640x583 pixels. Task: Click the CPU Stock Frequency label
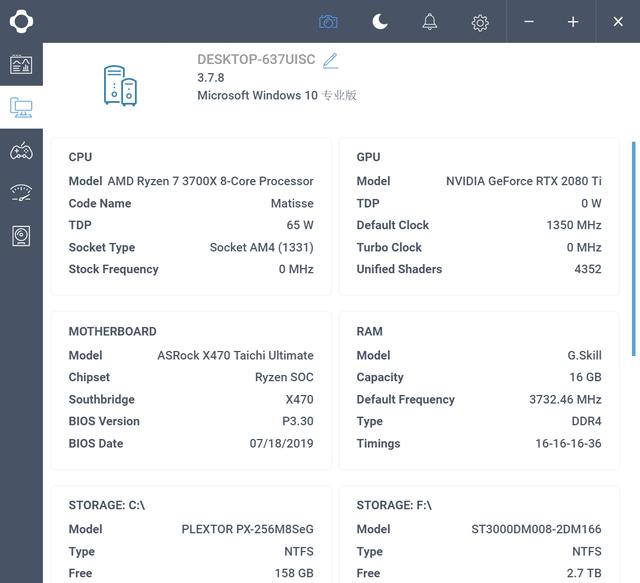coord(113,269)
